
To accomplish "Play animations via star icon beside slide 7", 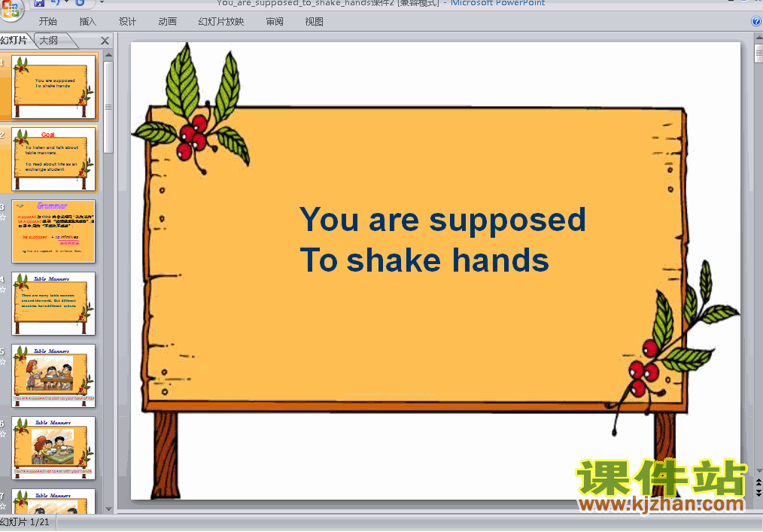I will click(x=2, y=506).
